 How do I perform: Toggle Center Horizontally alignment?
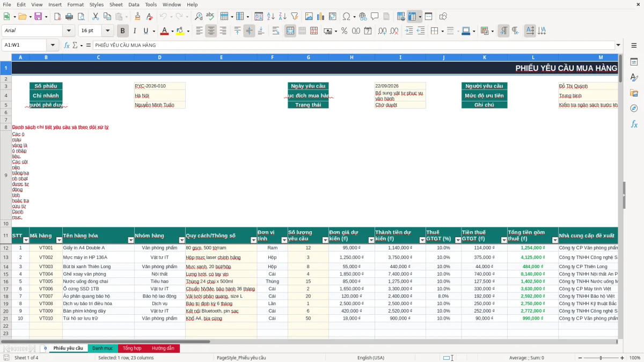pos(211,31)
